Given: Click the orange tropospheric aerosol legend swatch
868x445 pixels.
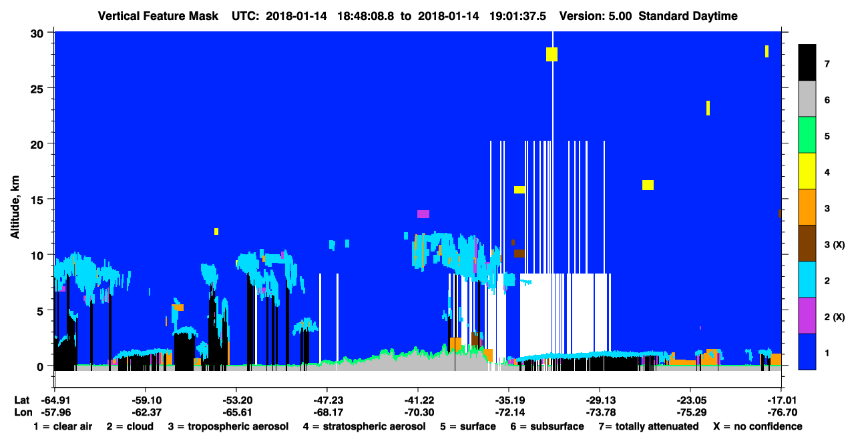Looking at the screenshot, I should 807,207.
